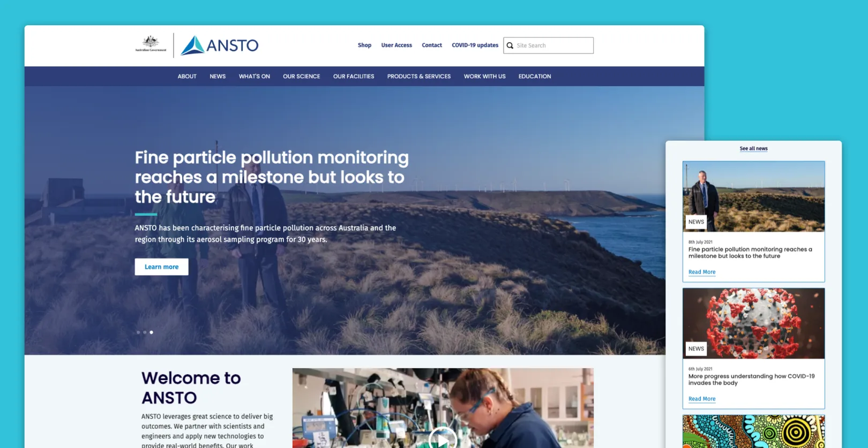The width and height of the screenshot is (868, 448).
Task: Select the second carousel dot
Action: pyautogui.click(x=145, y=332)
